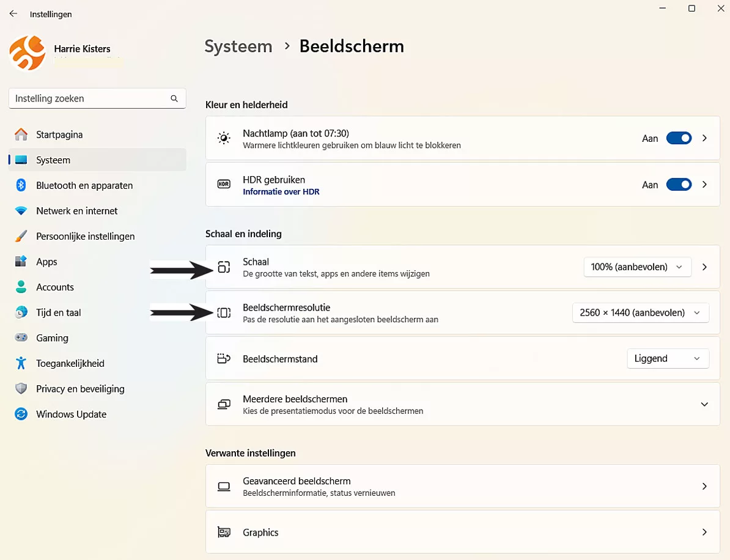Expand the Meerdere beeldschermen section chevron
This screenshot has width=730, height=560.
click(704, 405)
